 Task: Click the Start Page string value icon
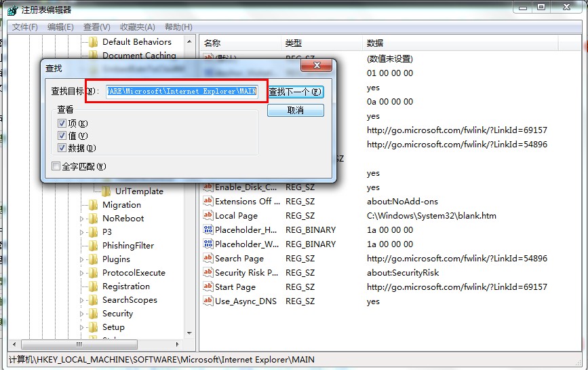[x=208, y=286]
